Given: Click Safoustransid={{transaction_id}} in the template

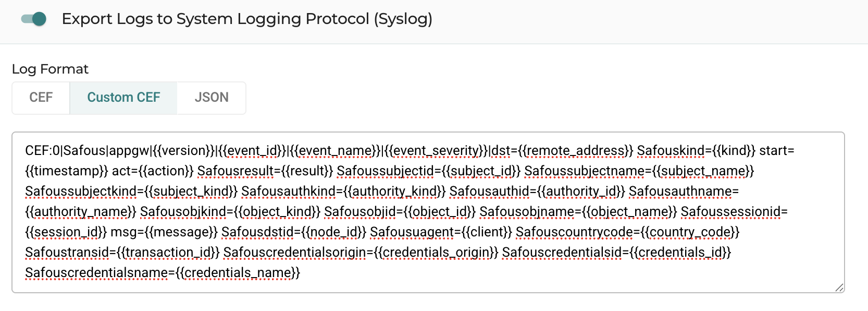Looking at the screenshot, I should click(x=122, y=253).
